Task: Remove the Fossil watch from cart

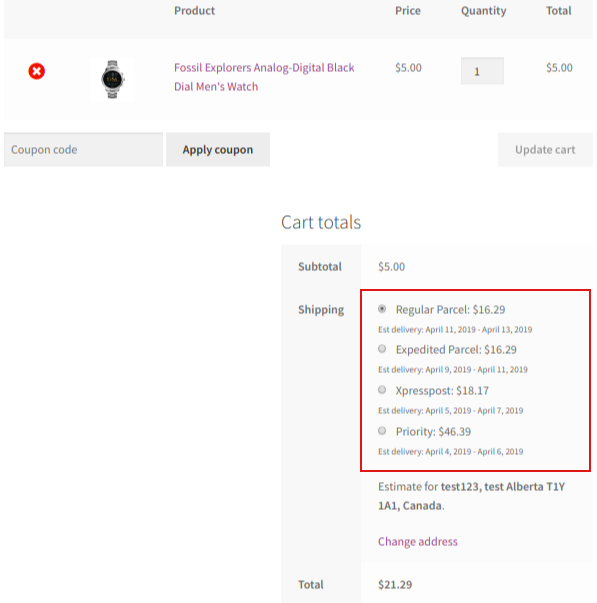Action: 37,71
